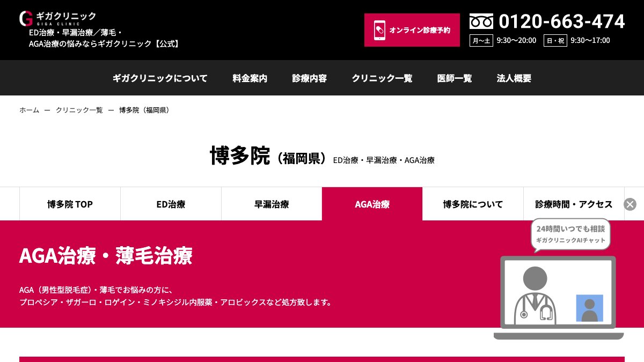Click phone number 0120-663-474
This screenshot has width=644, height=362.
pos(562,21)
